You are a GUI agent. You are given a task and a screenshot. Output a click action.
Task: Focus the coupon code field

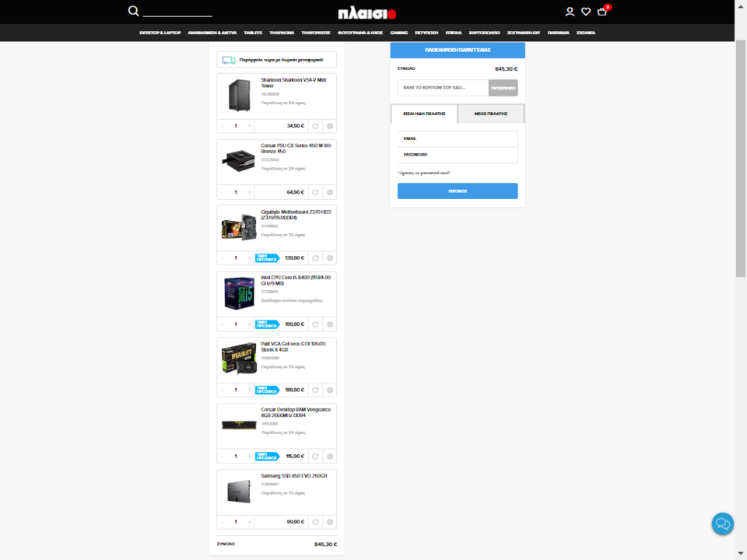coord(443,88)
